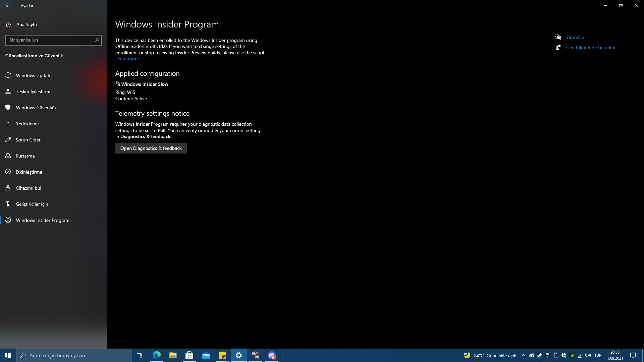This screenshot has width=644, height=362.
Task: Select Teslim İyileştirme sidebar item
Action: point(34,92)
